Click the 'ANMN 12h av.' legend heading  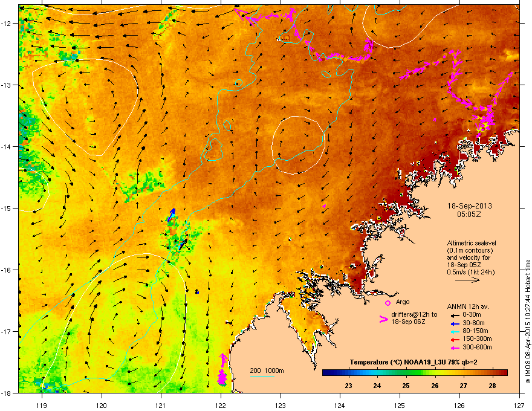[468, 306]
